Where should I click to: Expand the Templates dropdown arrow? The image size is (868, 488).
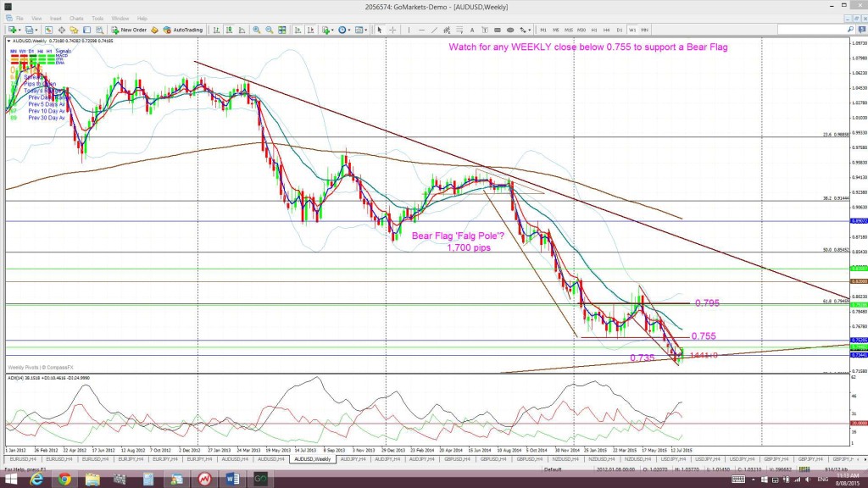[366, 30]
